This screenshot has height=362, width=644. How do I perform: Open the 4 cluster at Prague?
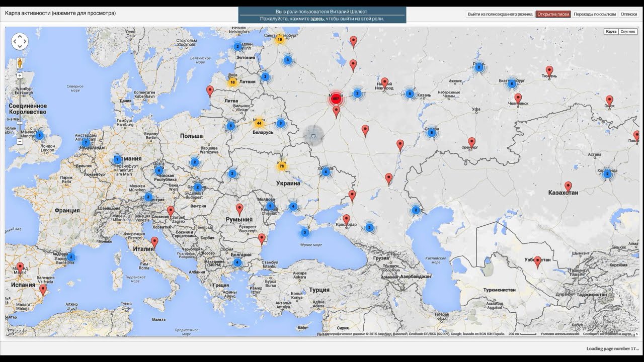[x=159, y=170]
